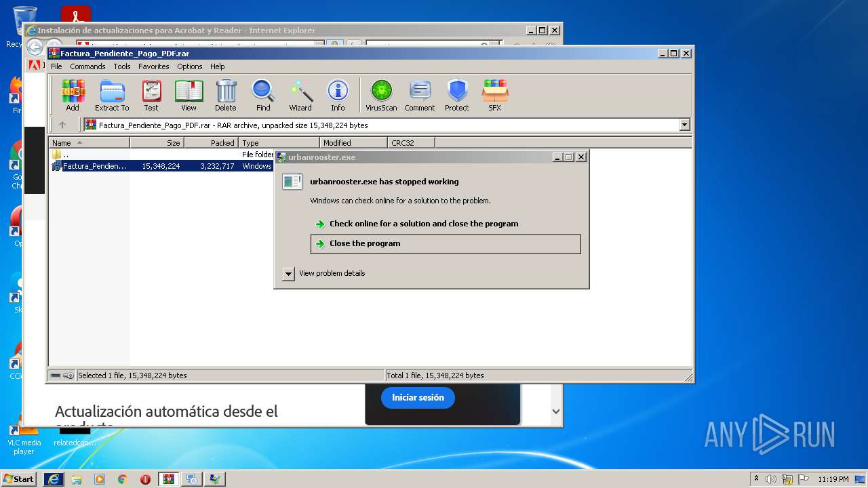Click the taskbar clock 11:19 PM
This screenshot has width=868, height=488.
click(x=833, y=479)
